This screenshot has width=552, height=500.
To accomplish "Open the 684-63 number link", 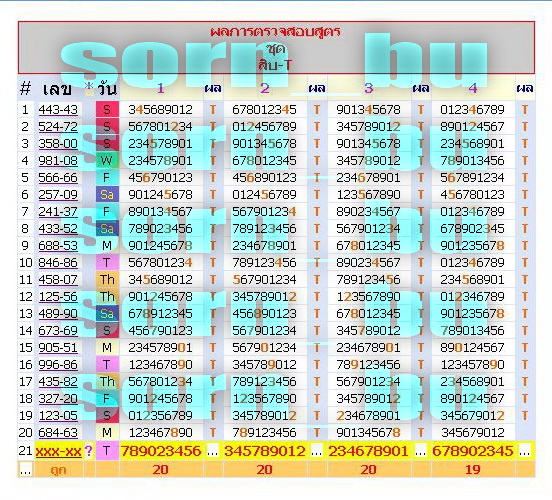I will pyautogui.click(x=58, y=433).
